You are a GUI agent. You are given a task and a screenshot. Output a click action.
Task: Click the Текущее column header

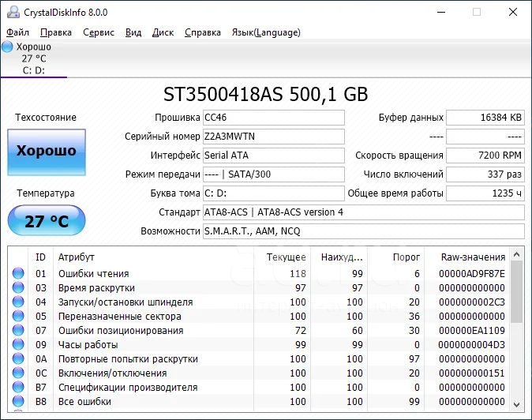click(x=283, y=257)
